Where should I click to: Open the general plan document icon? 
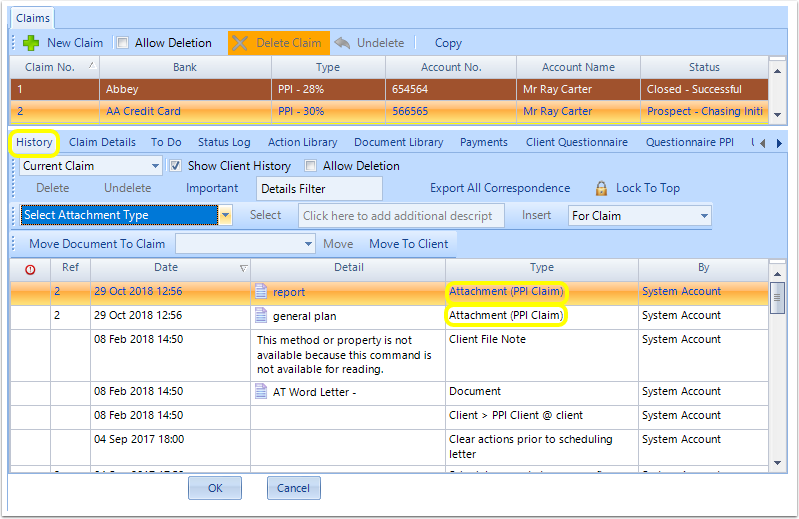(261, 315)
